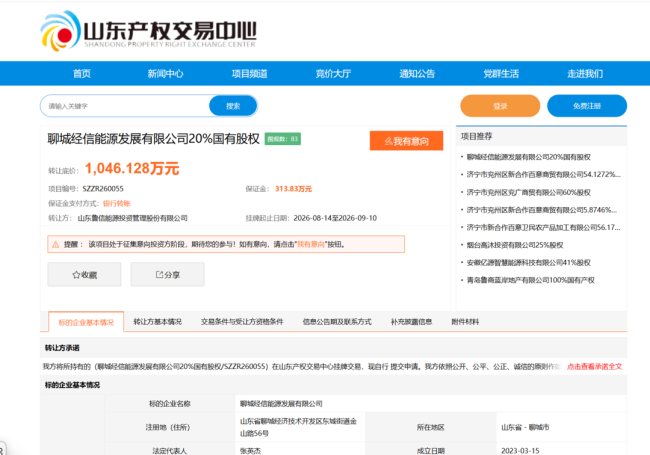
Task: Click the registered address cell 金山路56号
Action: (x=298, y=427)
